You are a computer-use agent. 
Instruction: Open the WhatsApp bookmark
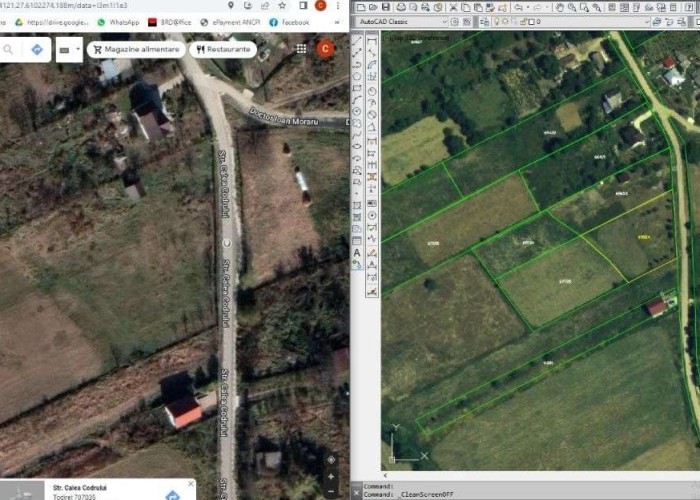[x=118, y=21]
